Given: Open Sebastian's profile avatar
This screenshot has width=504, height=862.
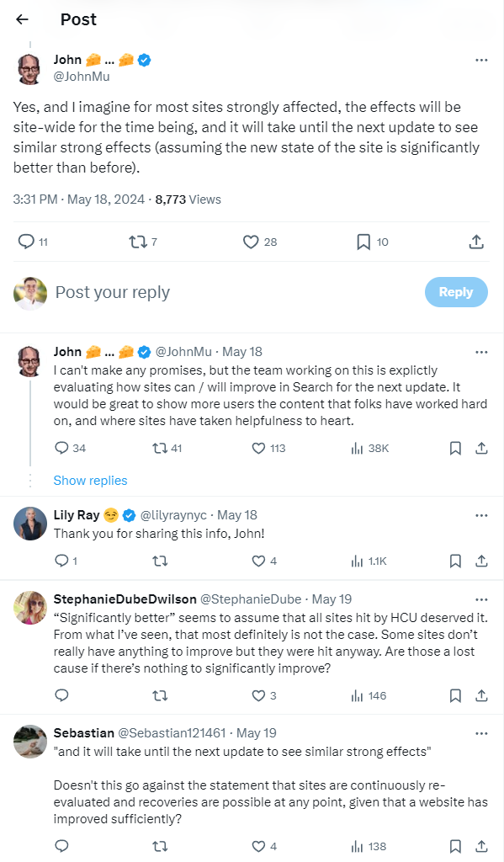Looking at the screenshot, I should click(30, 741).
